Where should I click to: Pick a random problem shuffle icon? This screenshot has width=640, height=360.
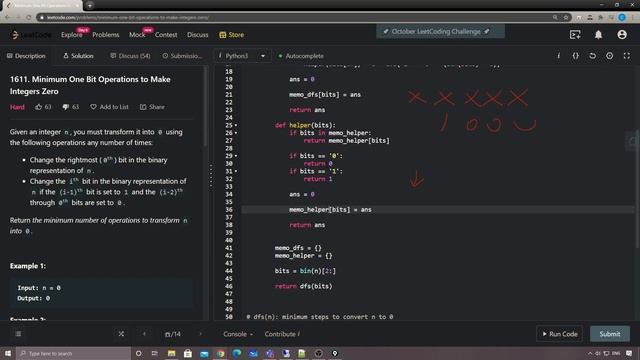(x=121, y=334)
